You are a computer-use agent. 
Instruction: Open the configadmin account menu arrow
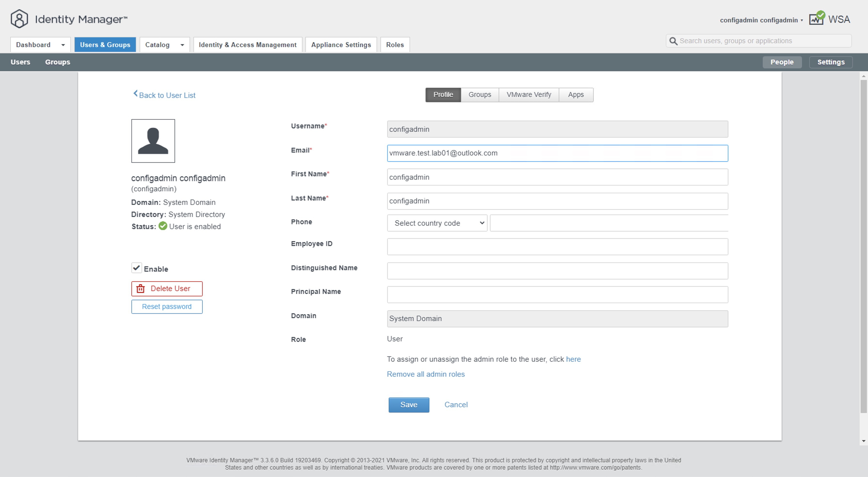point(802,21)
